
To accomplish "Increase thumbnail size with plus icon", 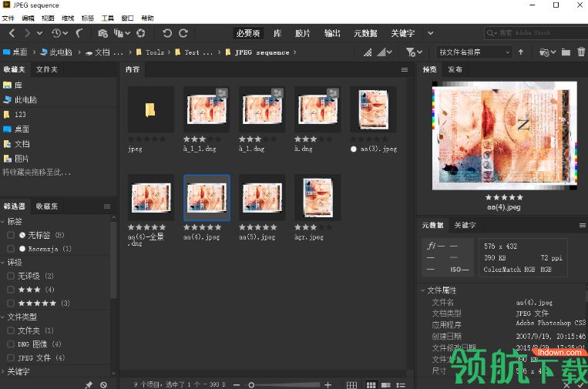I will point(328,385).
